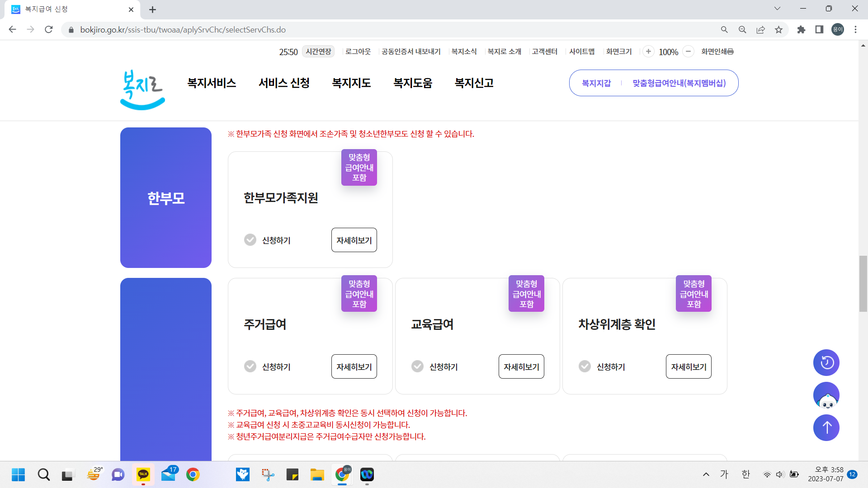Open the 복지서비스 menu
Screen dimensions: 868x488
tap(211, 83)
